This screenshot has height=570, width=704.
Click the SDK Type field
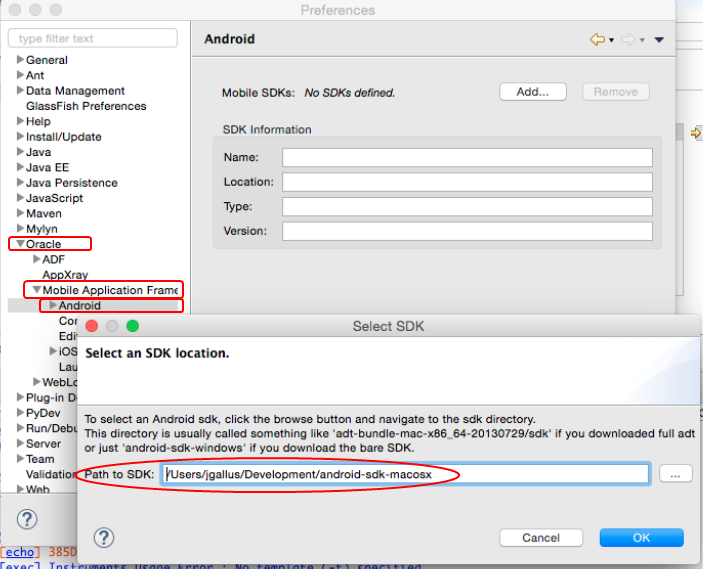(467, 206)
